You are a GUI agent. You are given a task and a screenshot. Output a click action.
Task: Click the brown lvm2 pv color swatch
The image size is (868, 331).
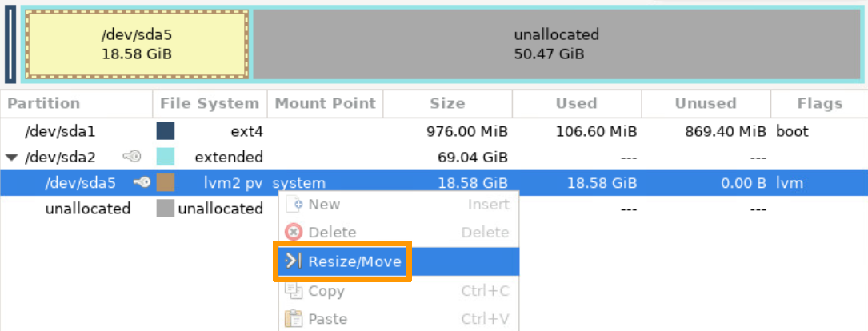[x=166, y=183]
